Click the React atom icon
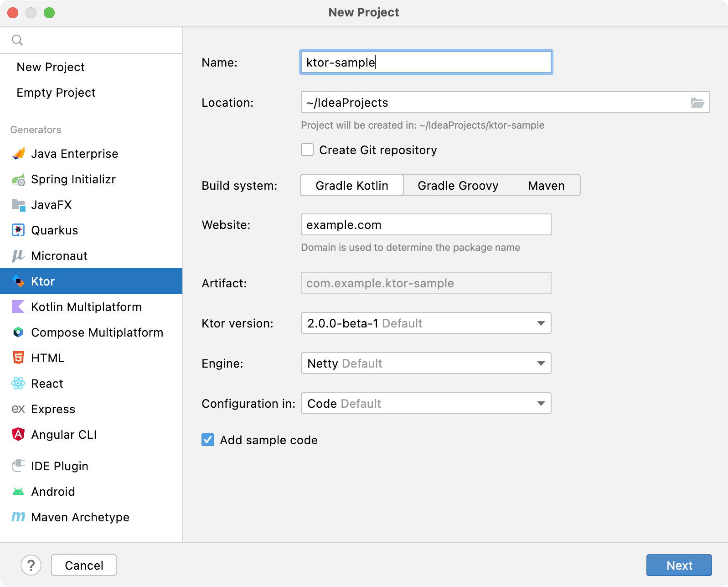 [18, 384]
